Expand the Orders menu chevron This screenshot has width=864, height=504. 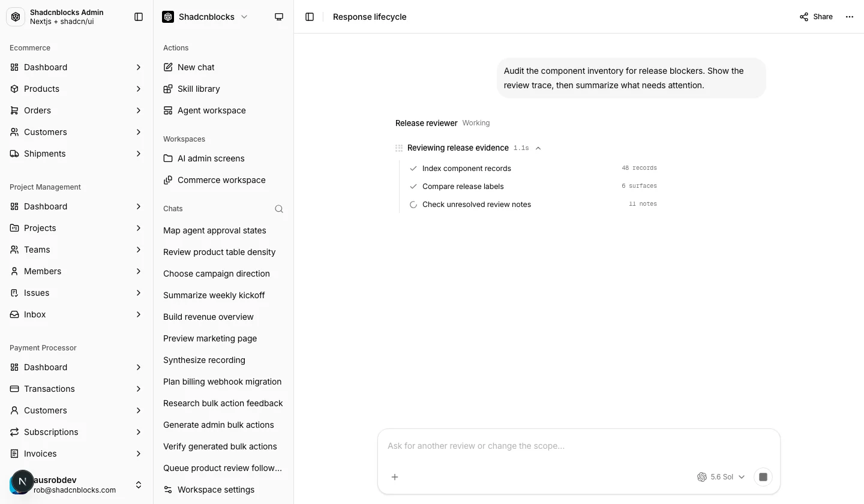[139, 110]
